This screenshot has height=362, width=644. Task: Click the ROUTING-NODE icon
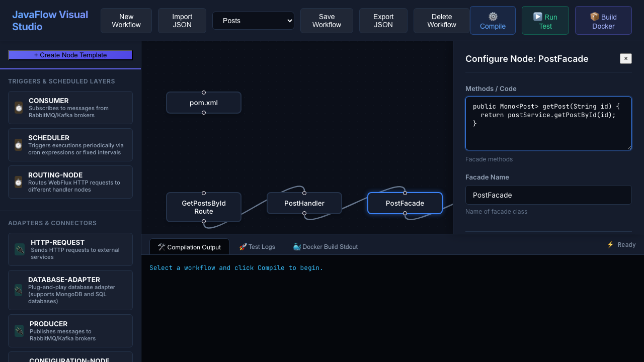(x=18, y=182)
